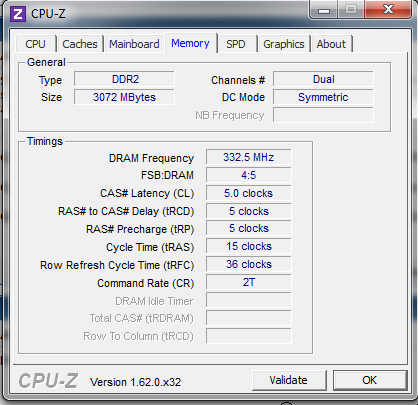Click the empty Total CAS# (tRDRAM) field
The width and height of the screenshot is (418, 405).
tap(249, 318)
